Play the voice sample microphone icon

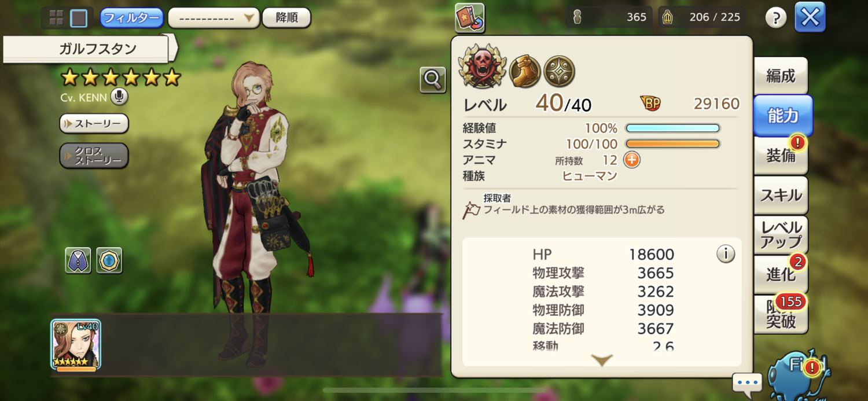point(119,97)
